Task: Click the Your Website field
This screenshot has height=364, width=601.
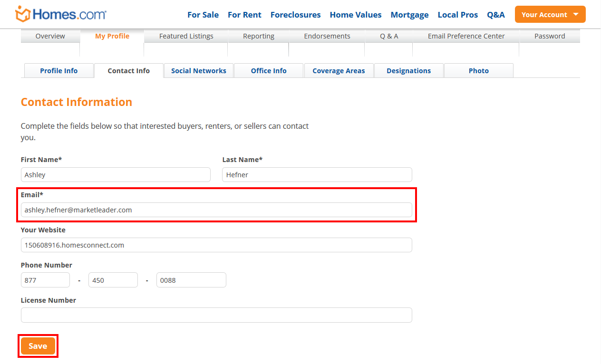Action: [216, 245]
